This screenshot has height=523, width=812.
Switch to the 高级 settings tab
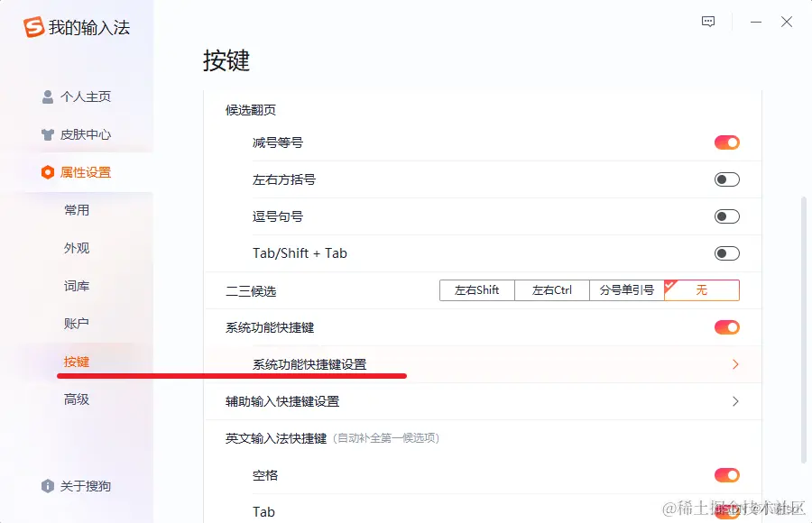point(77,399)
